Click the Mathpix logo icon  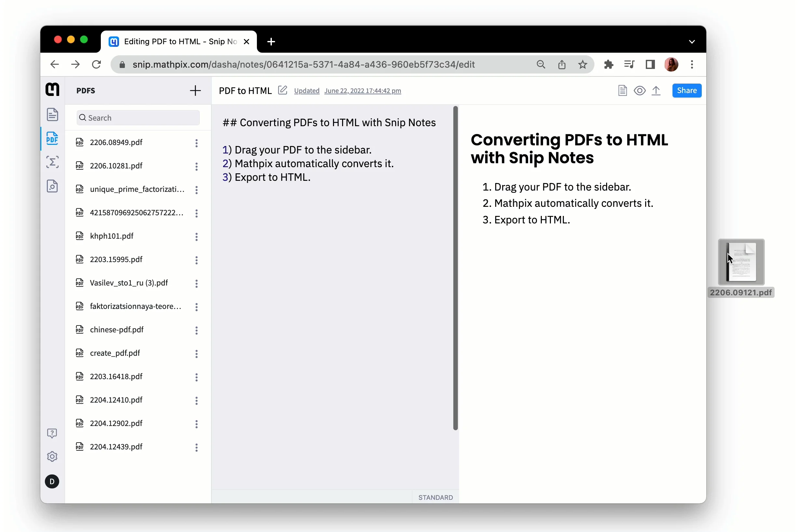pos(52,89)
